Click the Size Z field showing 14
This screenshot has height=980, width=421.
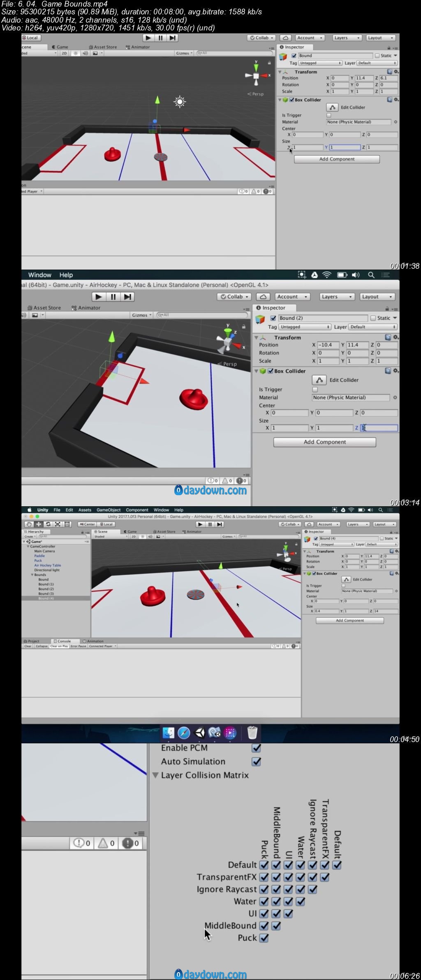(385, 611)
